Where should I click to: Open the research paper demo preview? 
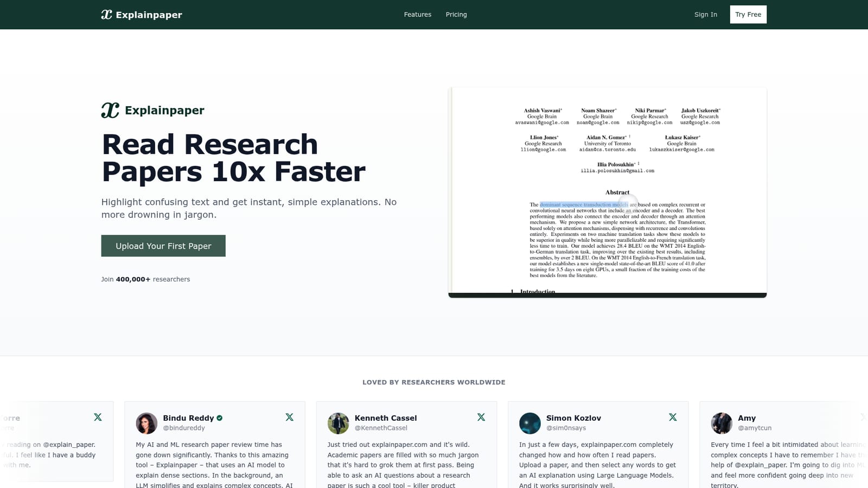[x=608, y=192]
